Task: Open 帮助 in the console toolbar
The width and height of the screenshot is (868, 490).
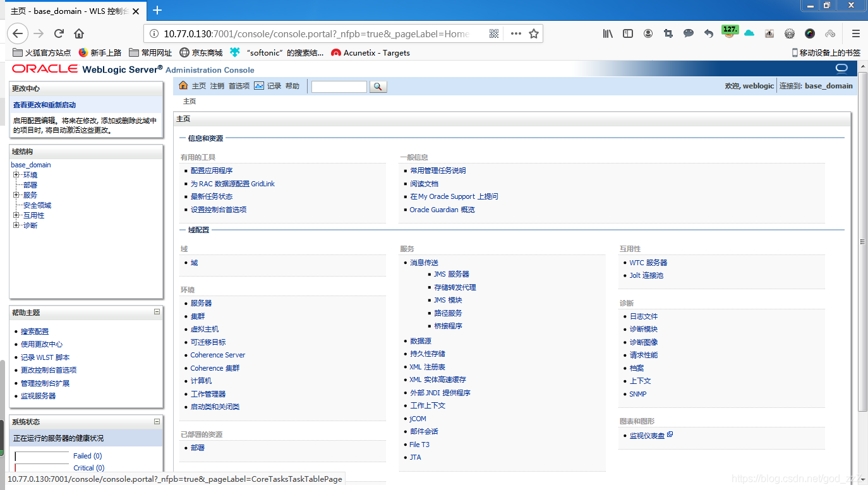Action: (x=292, y=86)
